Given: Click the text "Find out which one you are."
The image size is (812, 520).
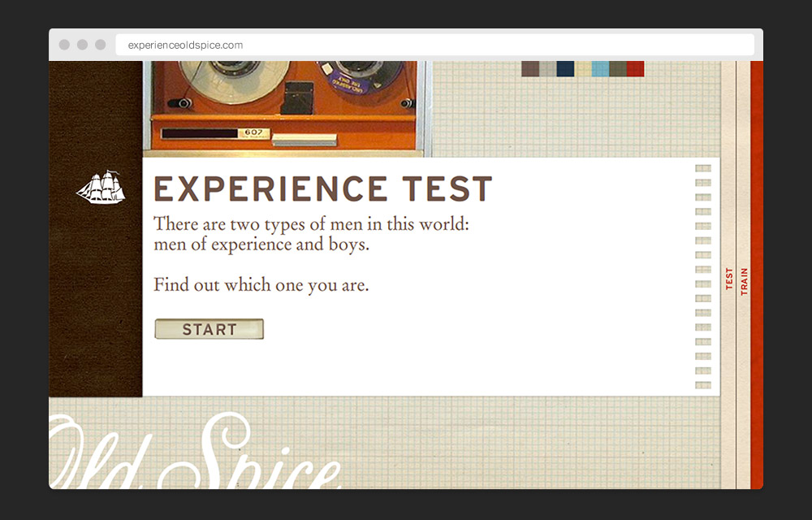Looking at the screenshot, I should (x=261, y=285).
